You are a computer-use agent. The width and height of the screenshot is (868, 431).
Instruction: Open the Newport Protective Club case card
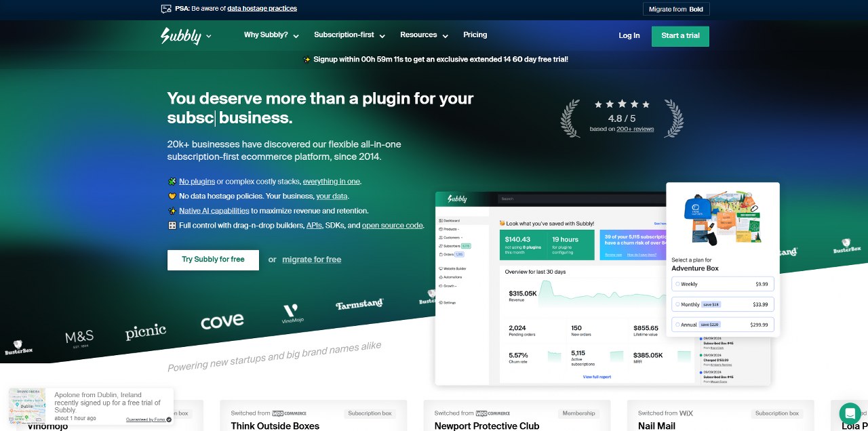517,415
